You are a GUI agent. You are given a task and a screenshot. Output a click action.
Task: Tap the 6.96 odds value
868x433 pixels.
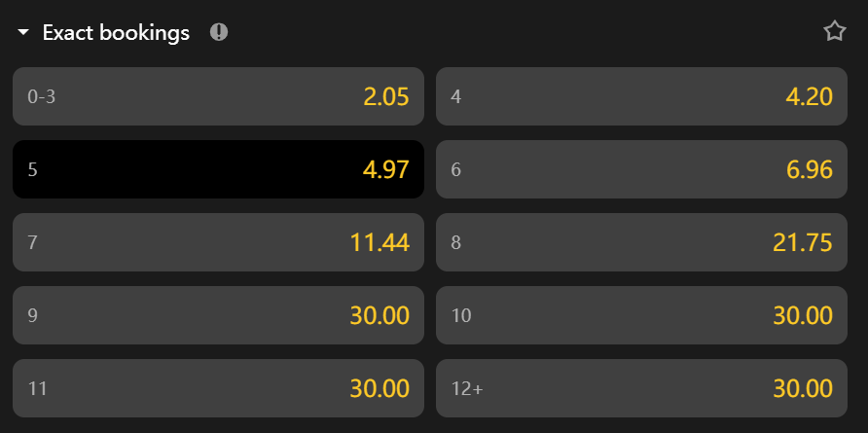click(809, 169)
